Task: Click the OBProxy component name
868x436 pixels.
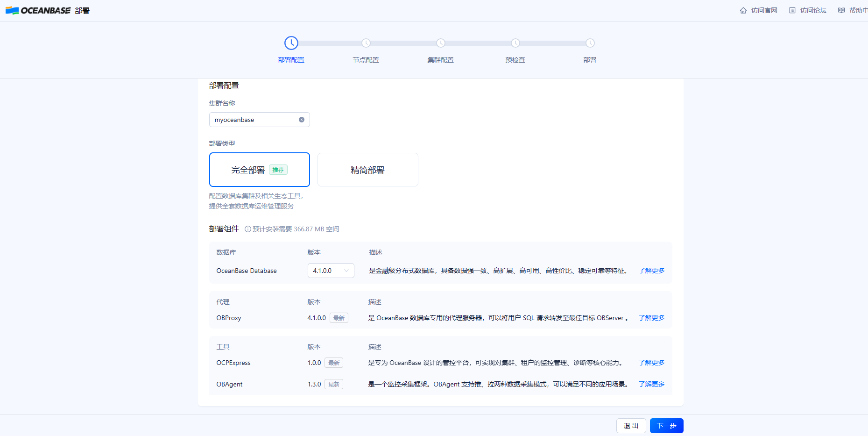Action: 229,318
